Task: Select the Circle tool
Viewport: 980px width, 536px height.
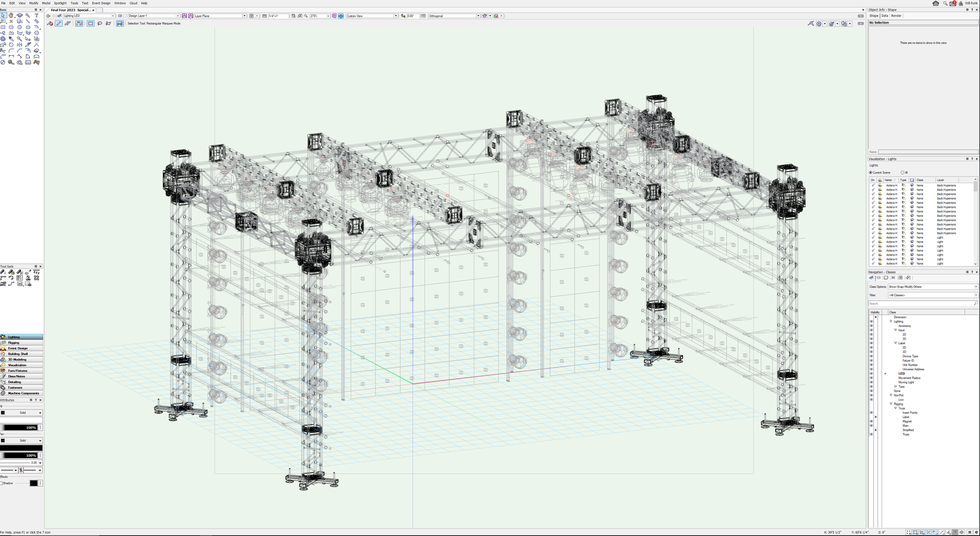Action: click(20, 27)
